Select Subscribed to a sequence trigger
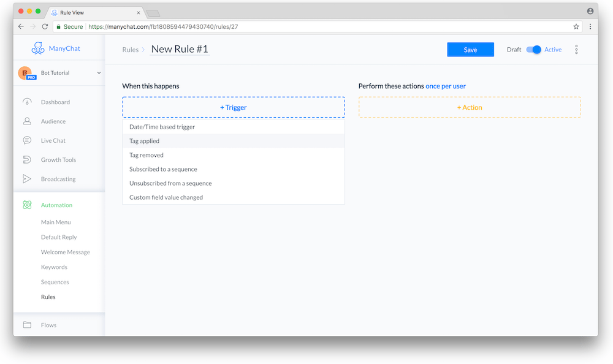The height and width of the screenshot is (364, 613). click(234, 169)
